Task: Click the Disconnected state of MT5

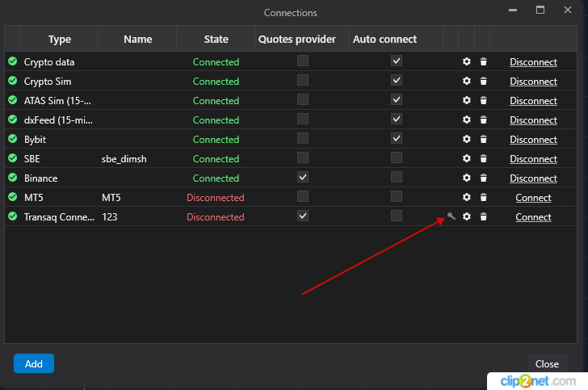Action: coord(215,198)
